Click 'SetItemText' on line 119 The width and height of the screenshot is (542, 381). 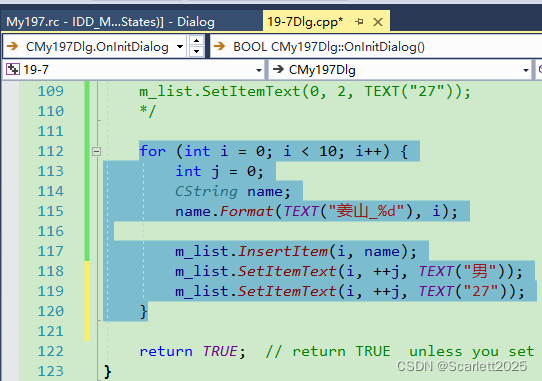[x=287, y=291]
